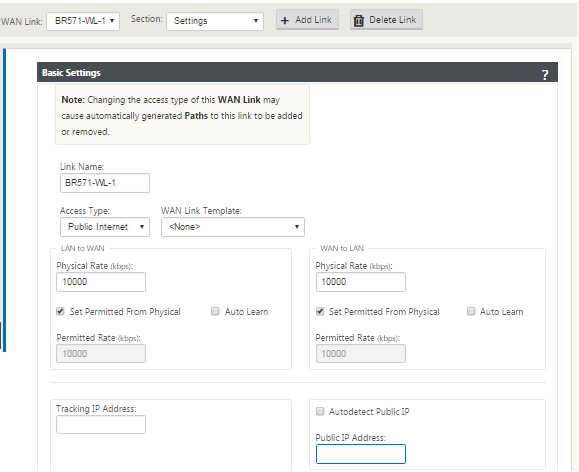Click the Delete Link button label

coord(393,20)
